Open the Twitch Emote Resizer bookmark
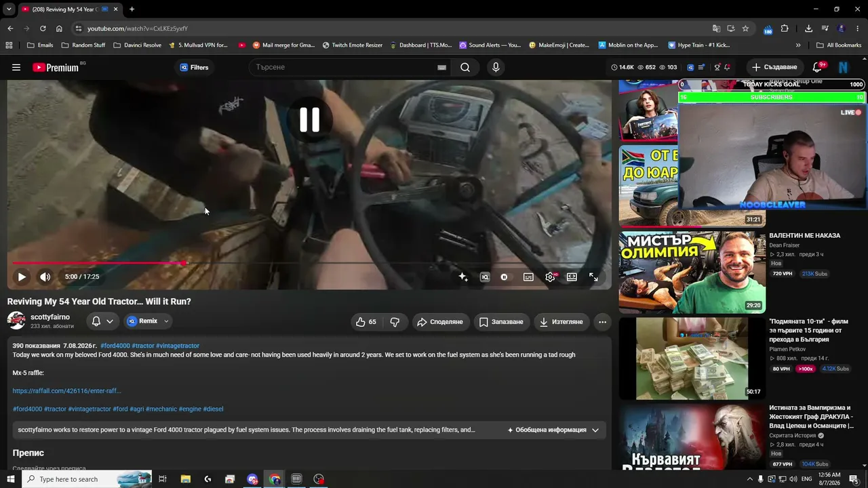The width and height of the screenshot is (868, 488). pos(353,45)
